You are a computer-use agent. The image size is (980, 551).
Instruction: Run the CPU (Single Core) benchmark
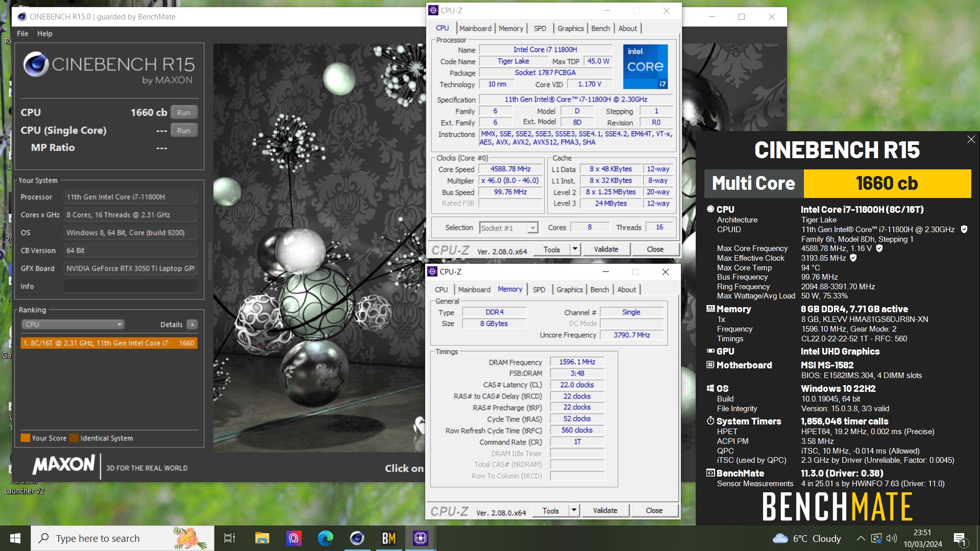point(184,131)
